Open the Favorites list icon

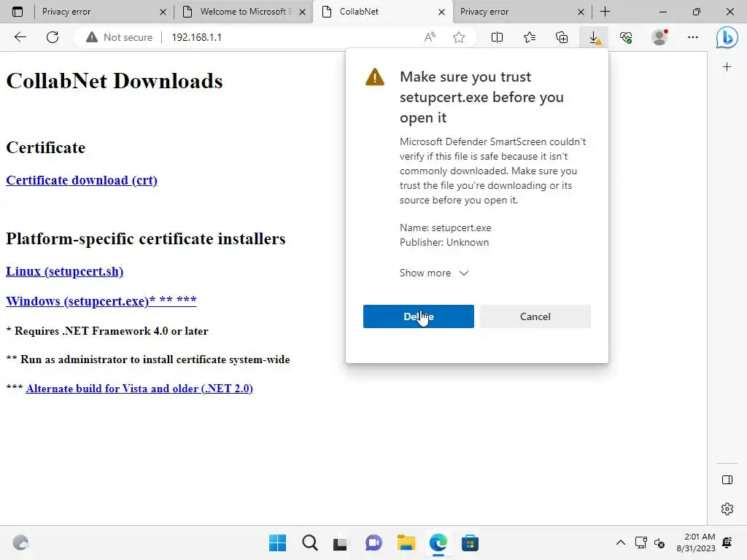[x=530, y=37]
